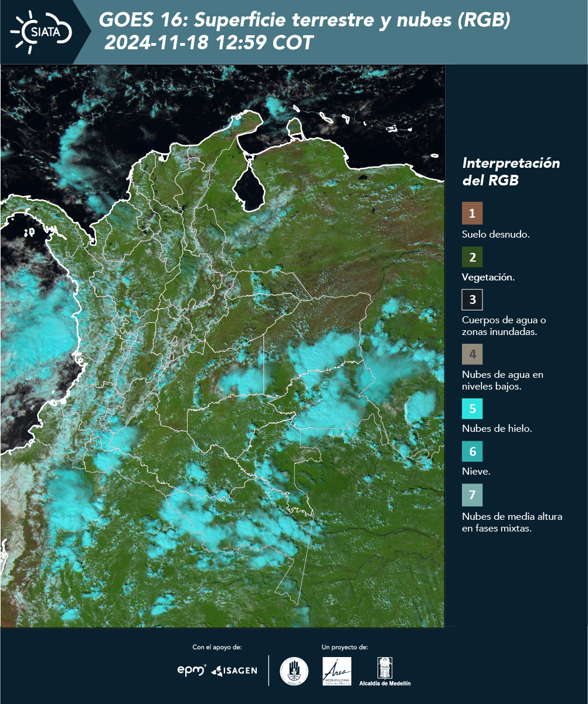Select the teal swatch numbered 6
Screen dimensions: 588x704
pyautogui.click(x=472, y=452)
